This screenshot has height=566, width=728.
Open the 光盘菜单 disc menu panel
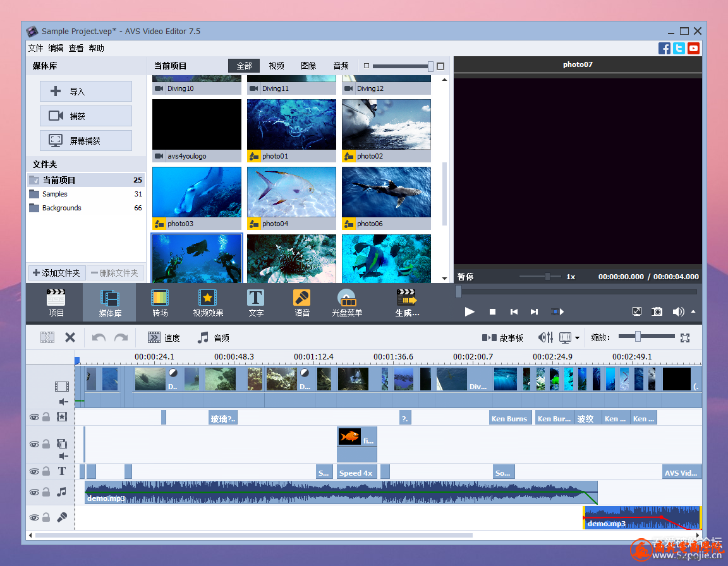pos(347,303)
